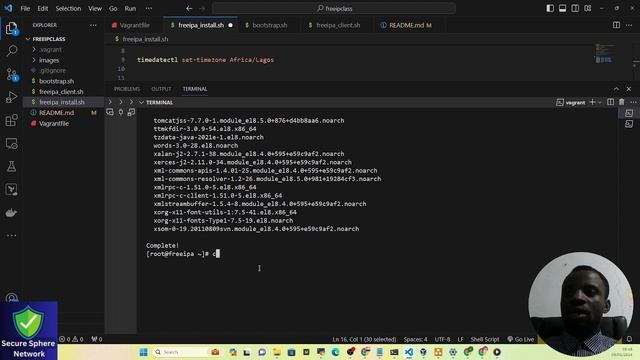The width and height of the screenshot is (640, 360).
Task: Open the Accounts menu icon
Action: tap(11, 298)
